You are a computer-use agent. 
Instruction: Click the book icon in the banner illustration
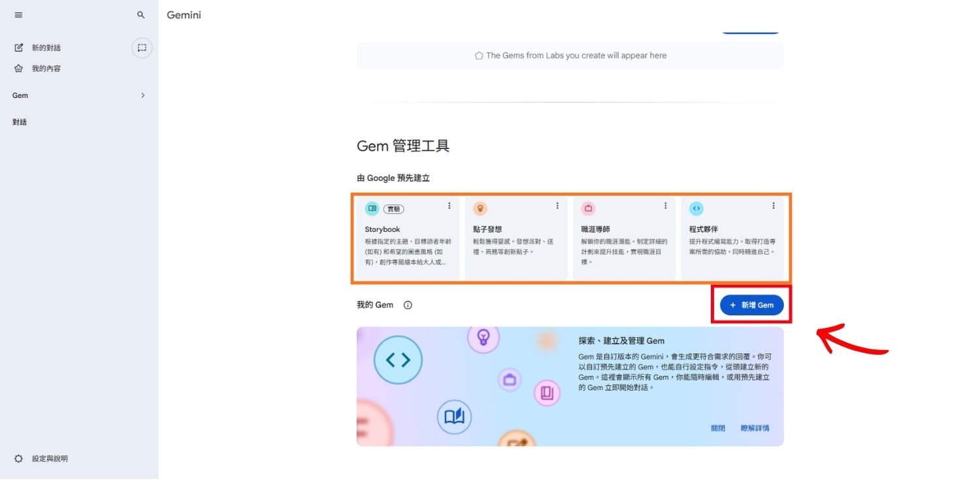pyautogui.click(x=455, y=419)
